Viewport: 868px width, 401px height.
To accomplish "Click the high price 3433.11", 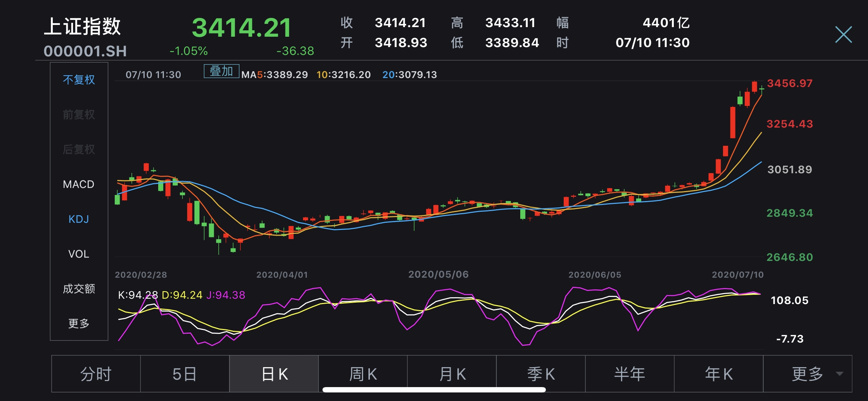I will [x=510, y=23].
